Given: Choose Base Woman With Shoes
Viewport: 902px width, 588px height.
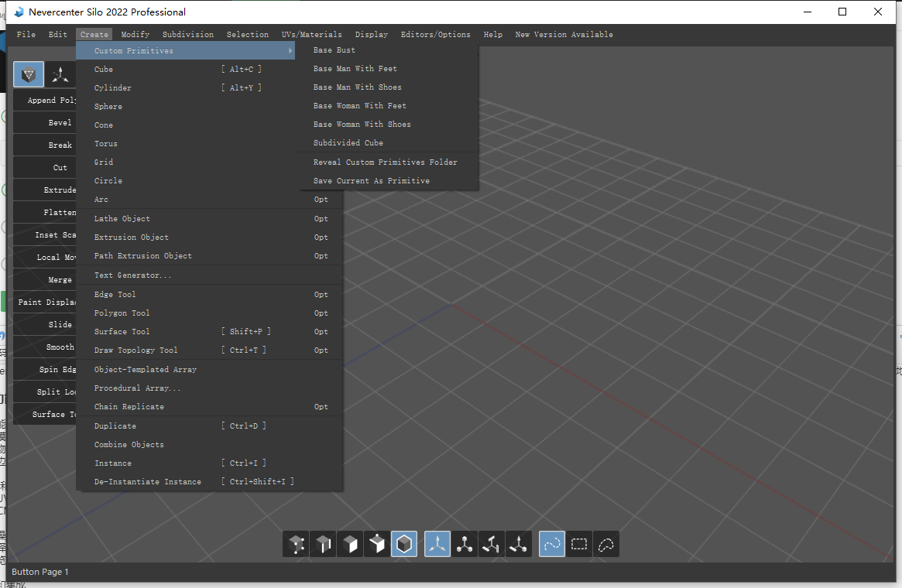Looking at the screenshot, I should (386, 124).
